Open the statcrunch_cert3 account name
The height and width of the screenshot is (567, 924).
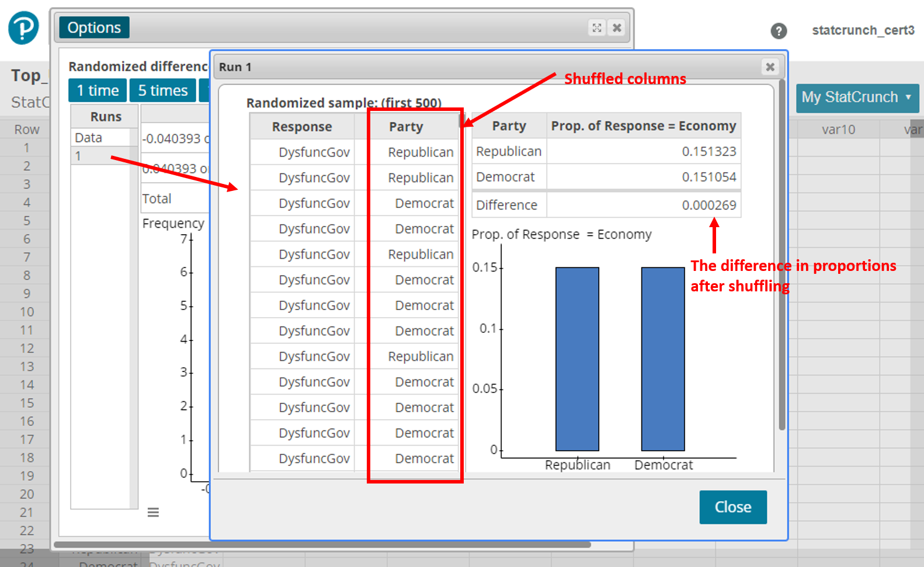[863, 30]
